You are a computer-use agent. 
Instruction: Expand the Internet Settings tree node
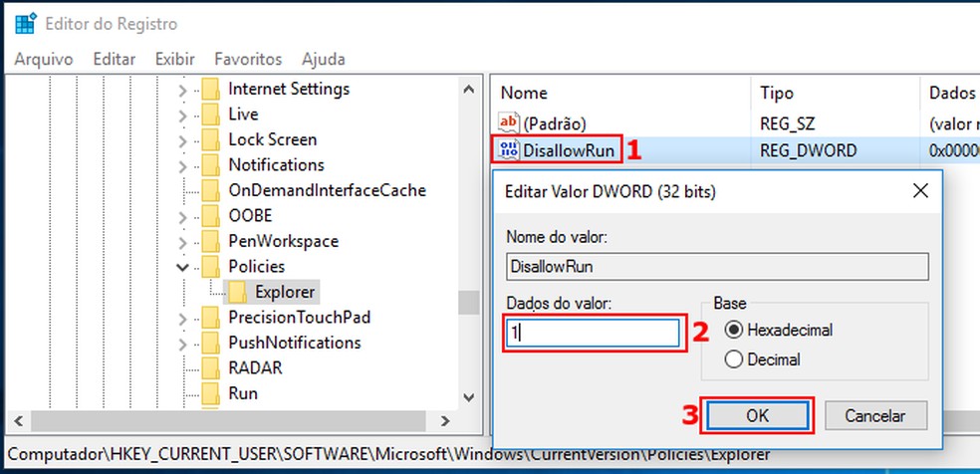tap(182, 90)
